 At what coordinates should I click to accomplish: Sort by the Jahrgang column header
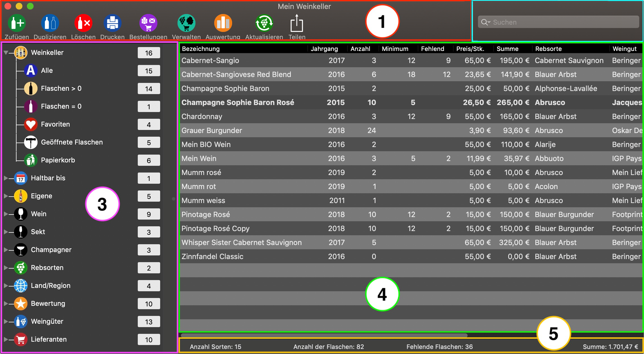[x=328, y=49]
